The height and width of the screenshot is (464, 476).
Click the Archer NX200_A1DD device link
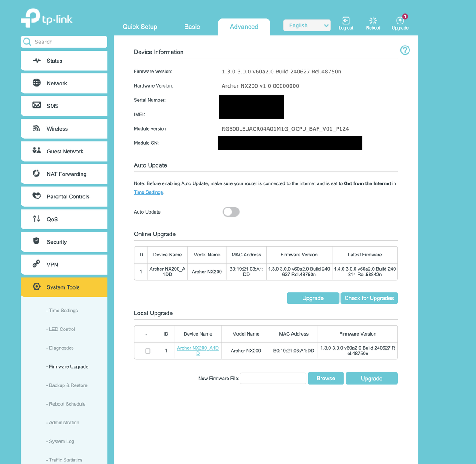pos(198,351)
